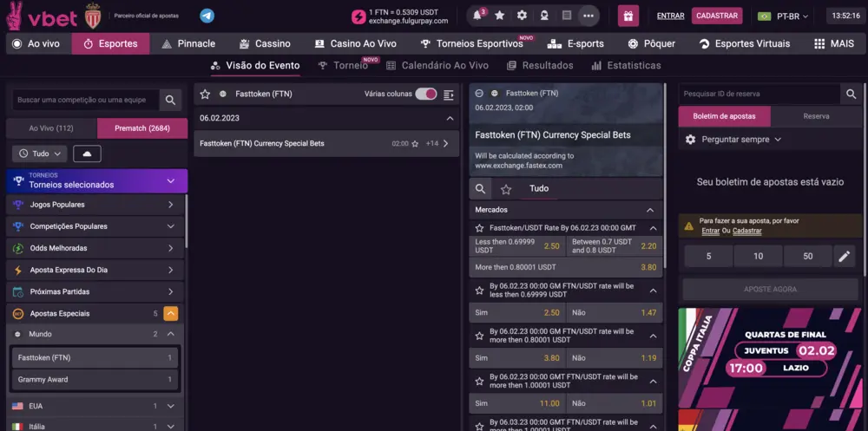
Task: Open the Telegram channel icon
Action: point(207,16)
